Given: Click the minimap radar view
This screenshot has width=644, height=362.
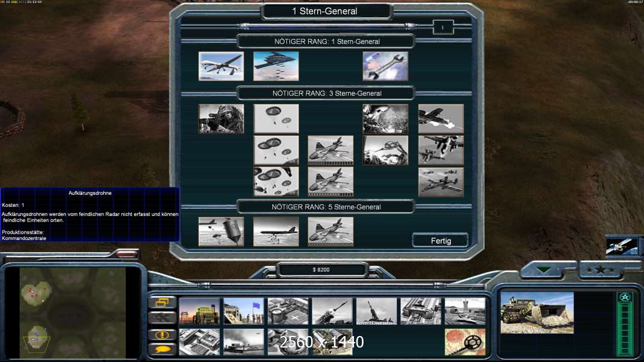Looking at the screenshot, I should tap(72, 313).
